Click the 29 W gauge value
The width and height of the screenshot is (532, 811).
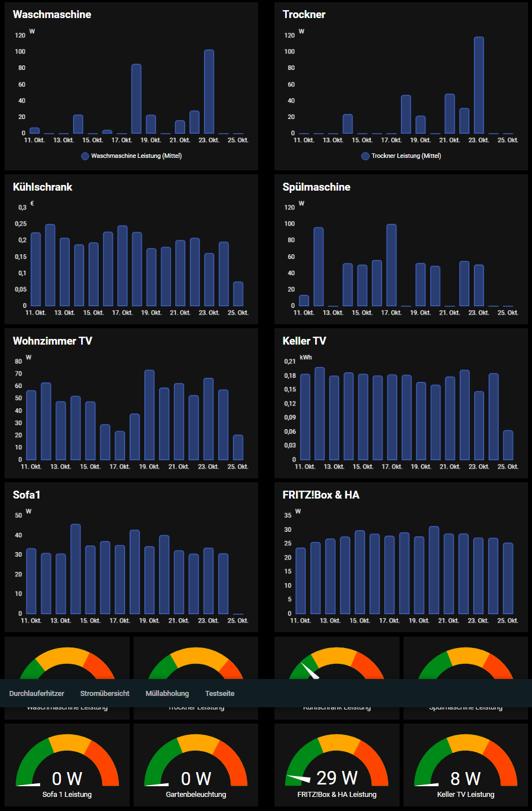(337, 778)
